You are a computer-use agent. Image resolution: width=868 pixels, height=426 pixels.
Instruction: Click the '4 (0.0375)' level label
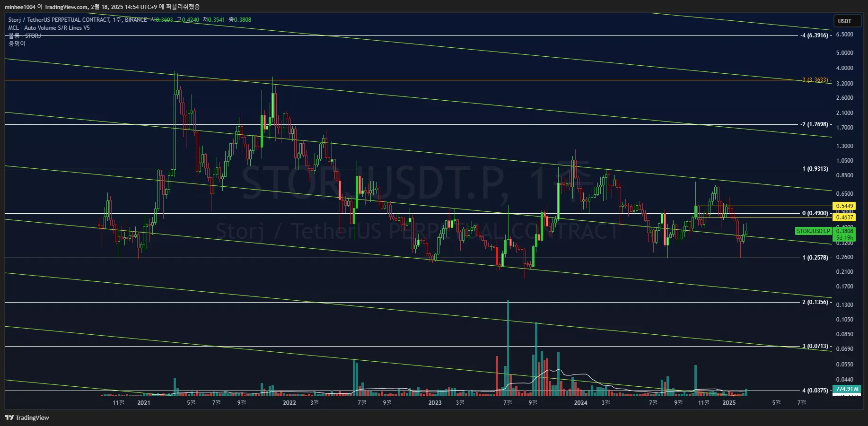(815, 391)
